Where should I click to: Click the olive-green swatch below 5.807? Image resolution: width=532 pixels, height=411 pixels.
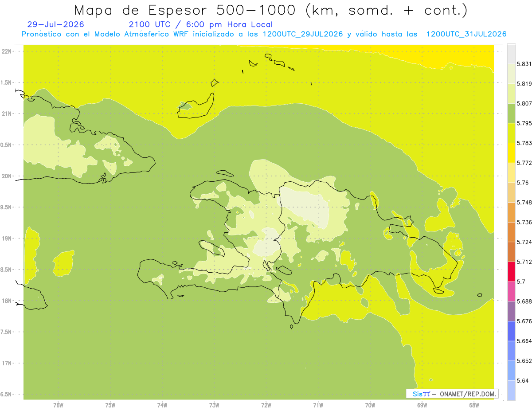(511, 113)
